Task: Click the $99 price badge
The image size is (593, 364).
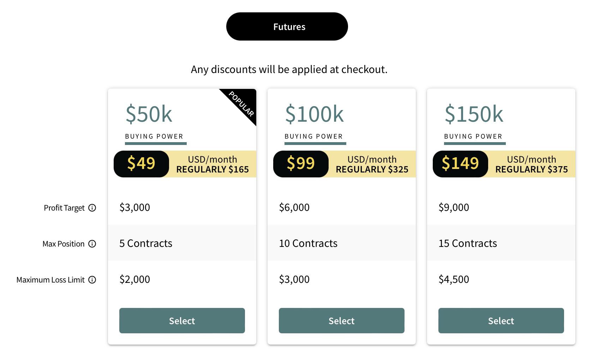Action: pos(300,164)
